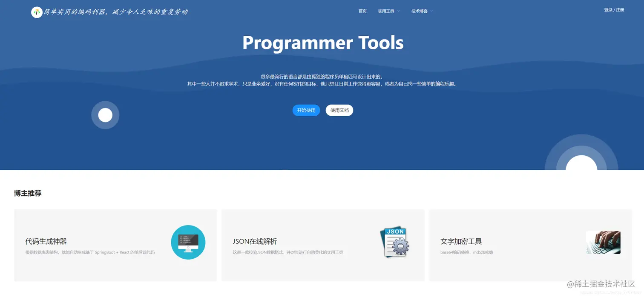Click the site slogan text in header
The height and width of the screenshot is (297, 644).
(116, 12)
